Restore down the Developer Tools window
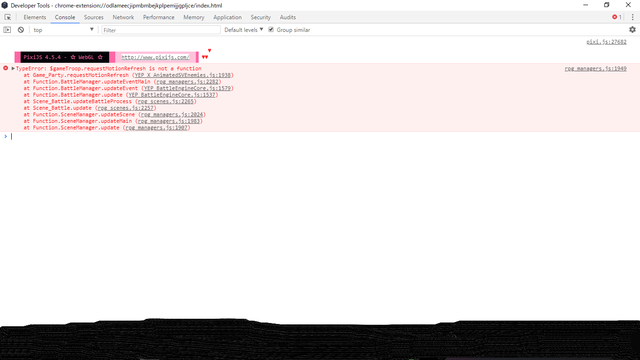 point(607,5)
